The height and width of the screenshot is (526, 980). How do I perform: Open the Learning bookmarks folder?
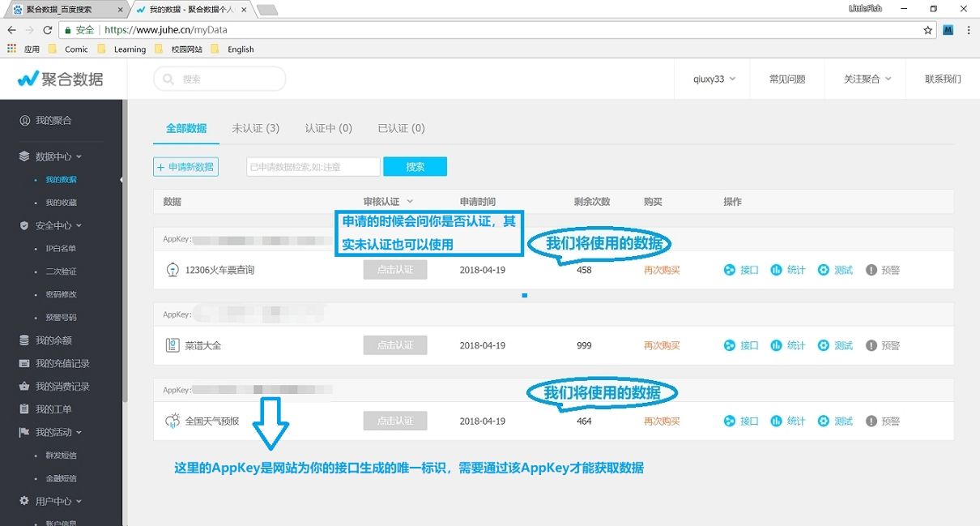coord(121,49)
